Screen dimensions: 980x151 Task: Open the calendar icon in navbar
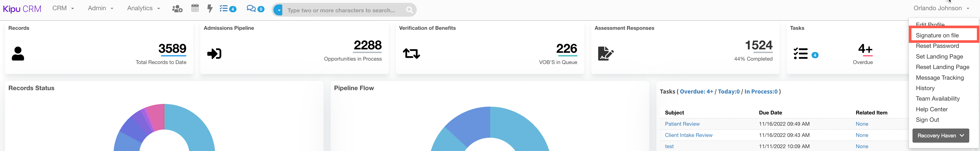195,8
